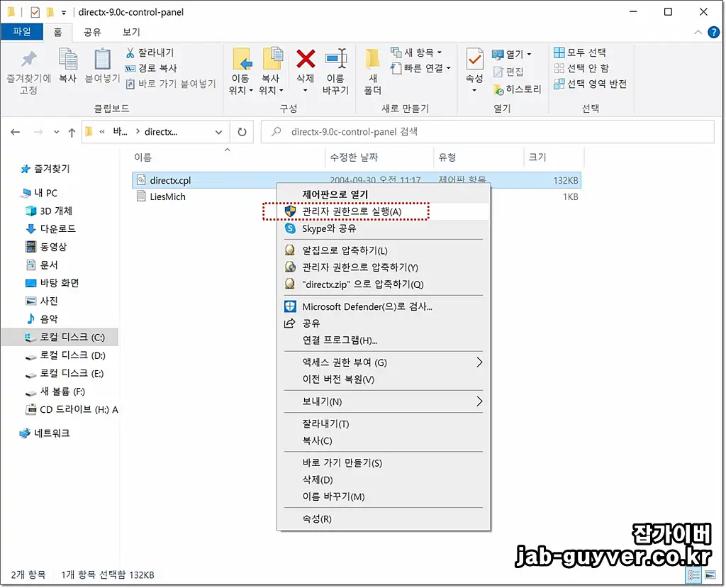The width and height of the screenshot is (726, 588).
Task: Collapse the ribbon with the chevron arrow
Action: (x=698, y=32)
